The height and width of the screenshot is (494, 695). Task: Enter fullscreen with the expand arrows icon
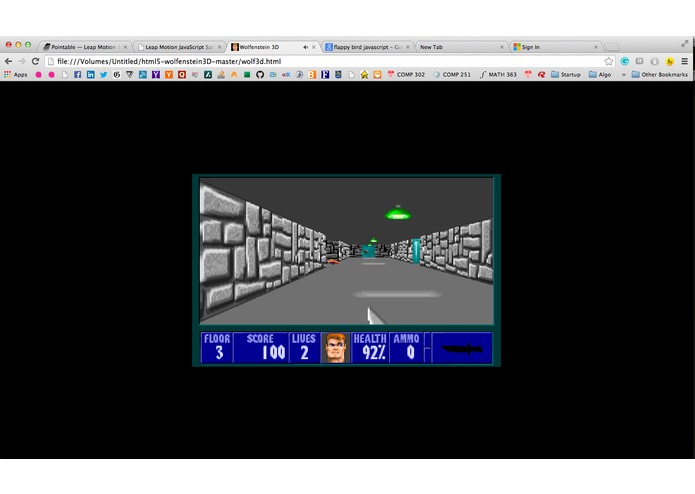(x=685, y=43)
